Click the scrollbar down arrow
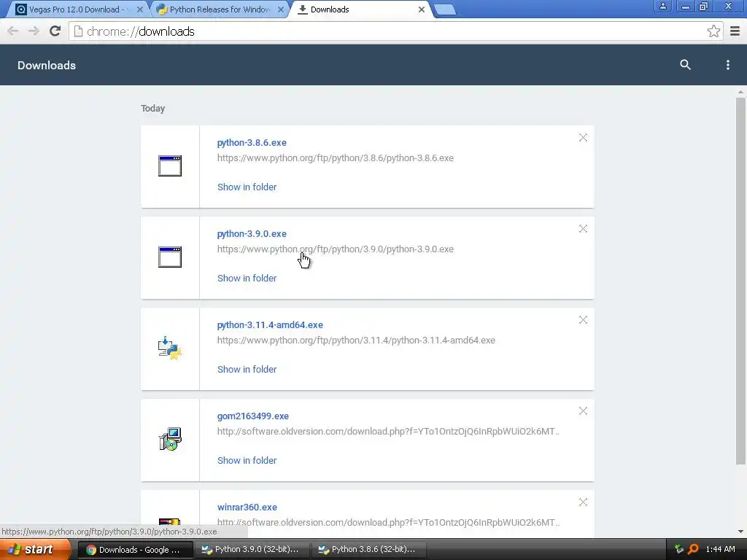Viewport: 747px width, 560px height. (740, 532)
